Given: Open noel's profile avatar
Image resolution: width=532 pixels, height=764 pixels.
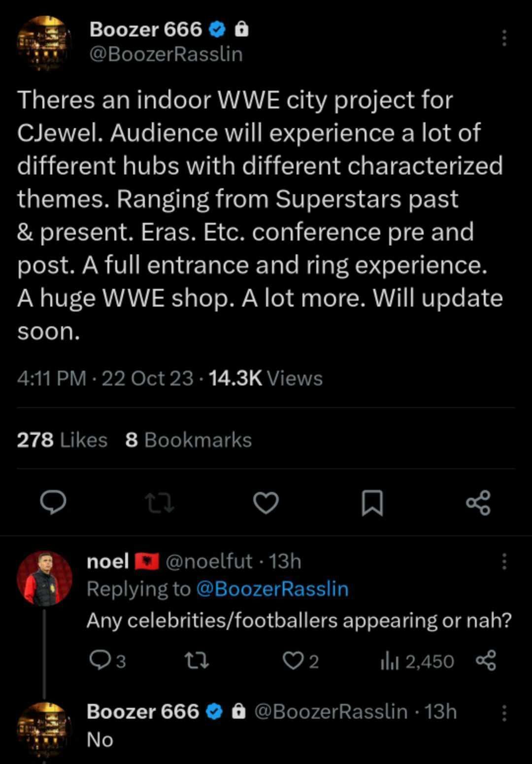Looking at the screenshot, I should coord(44,578).
